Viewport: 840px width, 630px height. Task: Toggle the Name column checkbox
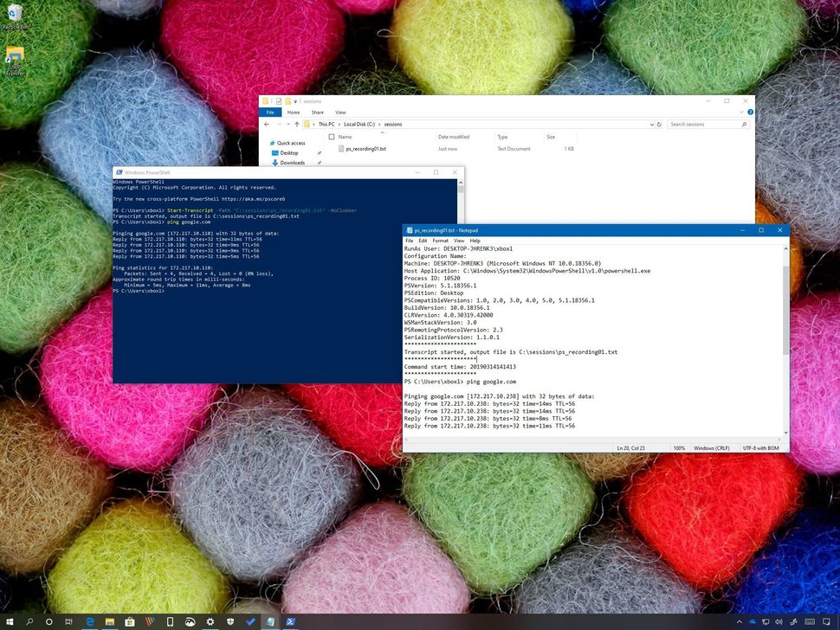tap(333, 137)
